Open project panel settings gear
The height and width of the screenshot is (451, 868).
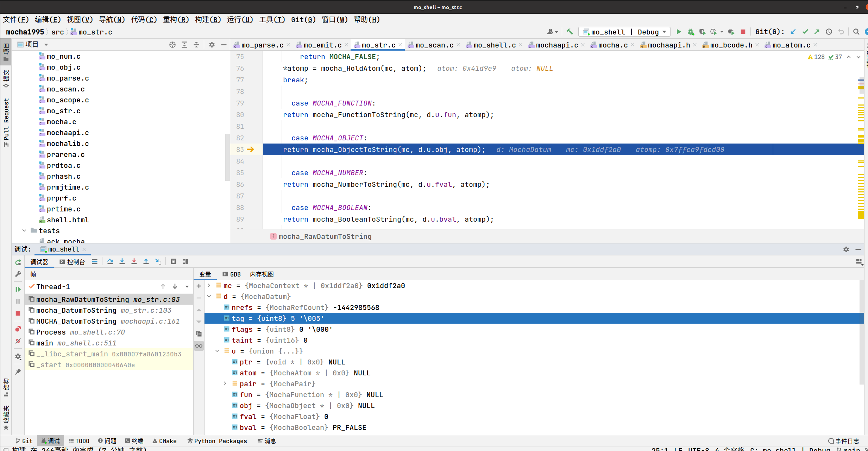tap(212, 45)
